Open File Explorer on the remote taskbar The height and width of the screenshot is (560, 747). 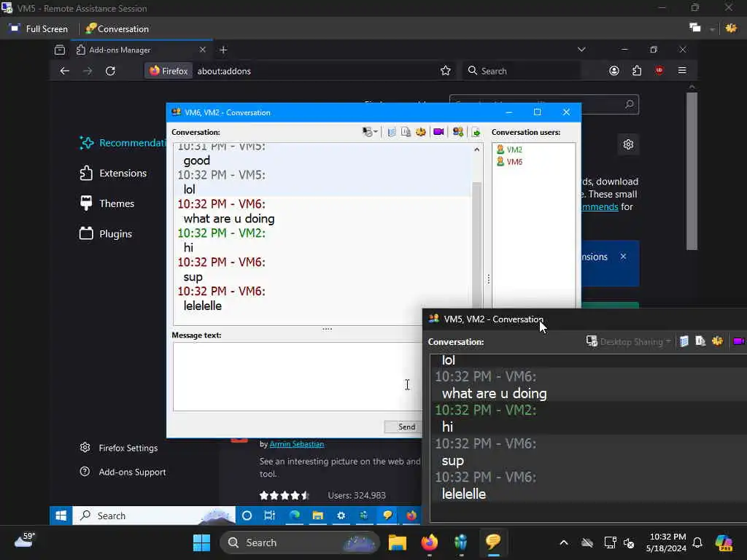(318, 516)
